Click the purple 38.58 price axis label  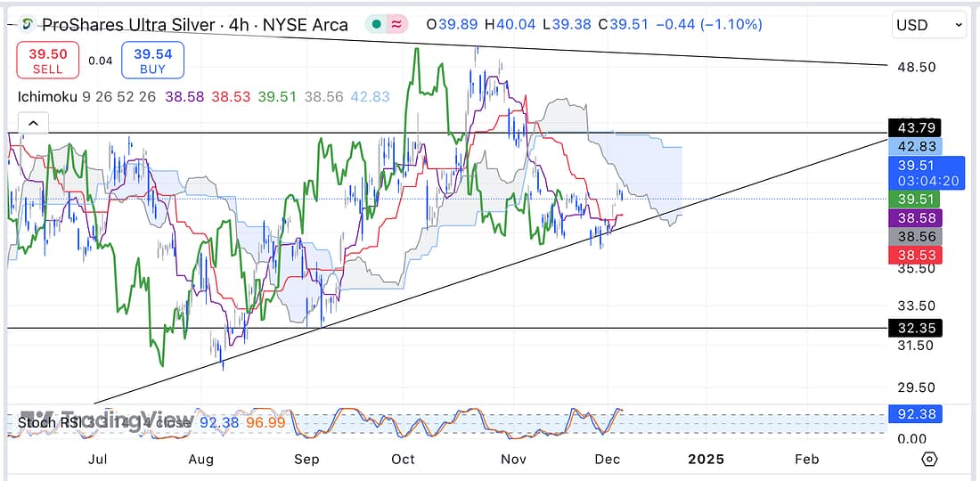(915, 217)
